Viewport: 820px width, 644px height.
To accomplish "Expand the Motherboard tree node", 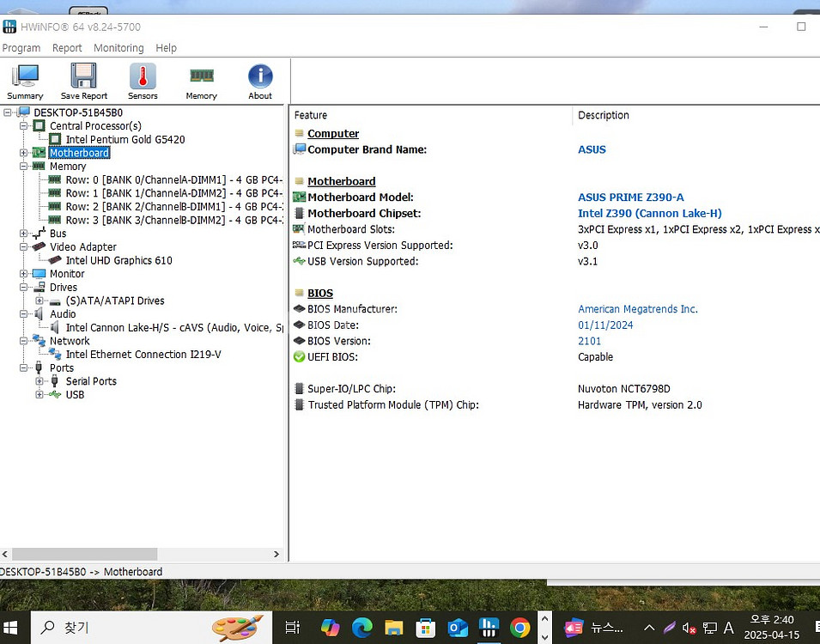I will 23,153.
